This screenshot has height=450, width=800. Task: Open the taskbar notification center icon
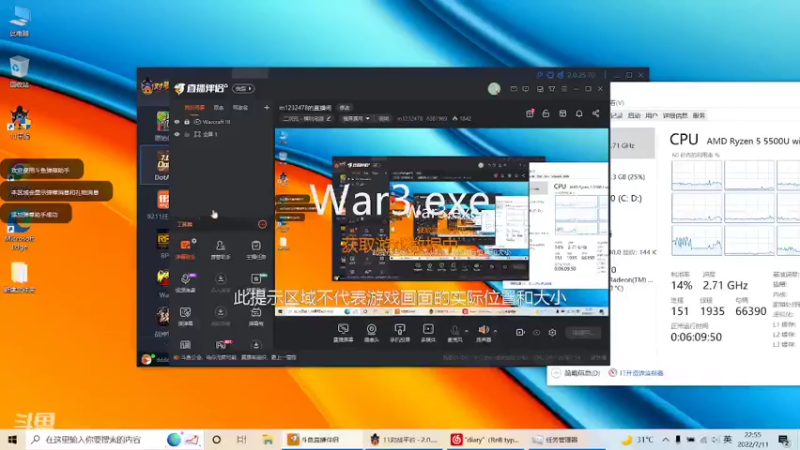pyautogui.click(x=784, y=439)
